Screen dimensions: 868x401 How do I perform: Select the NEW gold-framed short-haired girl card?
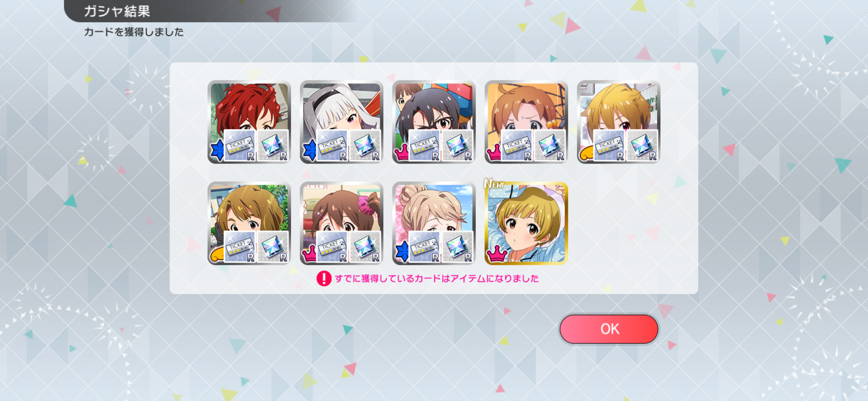pyautogui.click(x=526, y=223)
